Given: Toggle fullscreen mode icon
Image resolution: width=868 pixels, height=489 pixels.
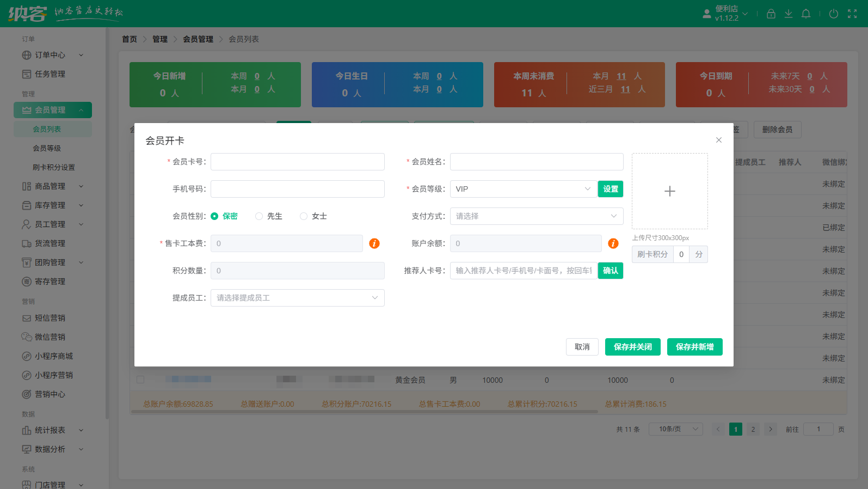Looking at the screenshot, I should pyautogui.click(x=852, y=14).
